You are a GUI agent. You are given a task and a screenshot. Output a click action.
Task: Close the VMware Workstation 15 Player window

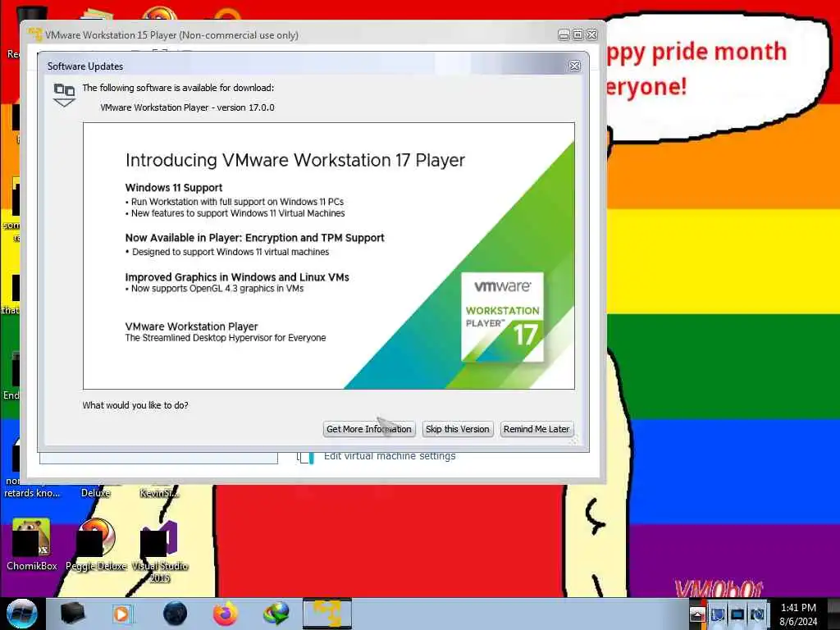[x=591, y=34]
